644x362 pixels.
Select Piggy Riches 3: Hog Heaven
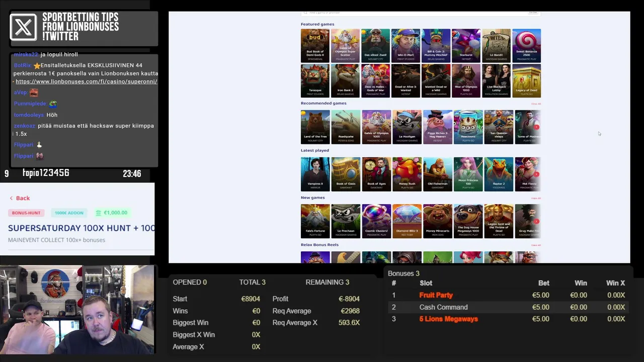pyautogui.click(x=438, y=127)
